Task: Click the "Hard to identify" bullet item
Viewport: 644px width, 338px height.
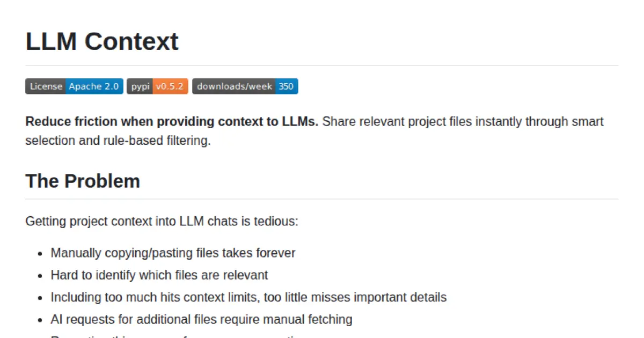Action: coord(159,275)
